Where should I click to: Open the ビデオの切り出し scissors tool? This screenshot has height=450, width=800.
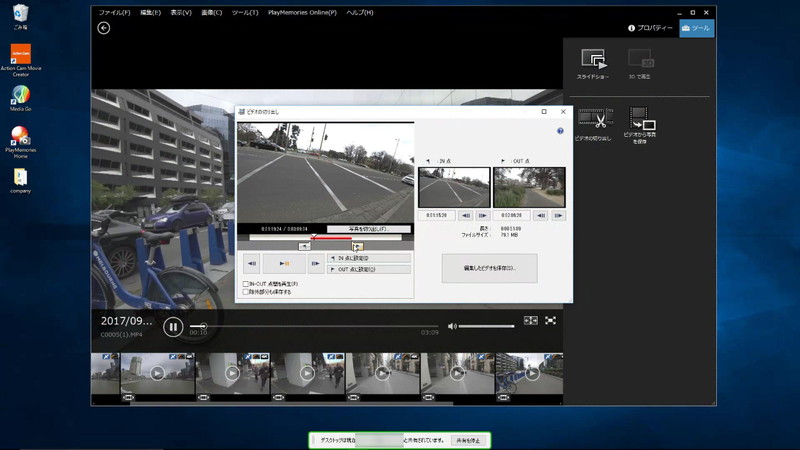[593, 124]
